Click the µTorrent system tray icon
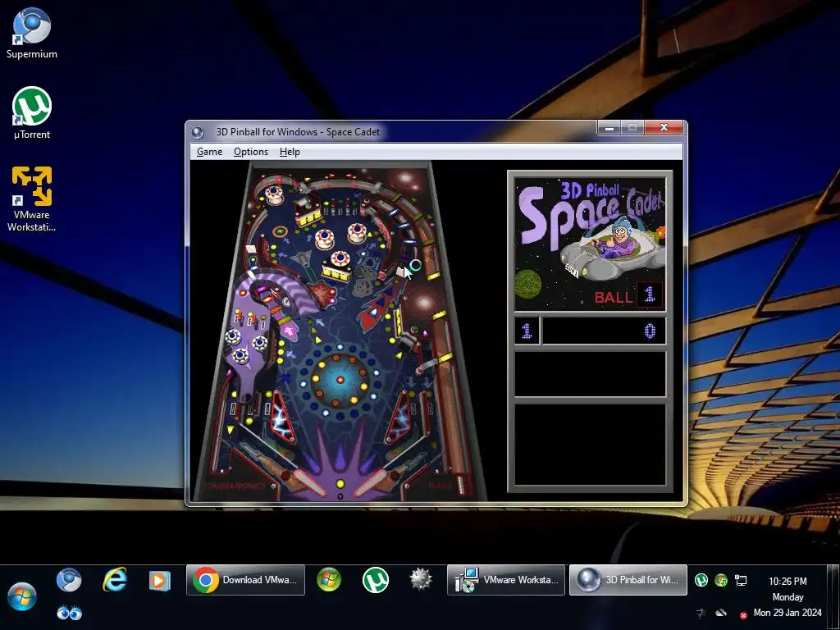This screenshot has width=840, height=630. [x=701, y=580]
